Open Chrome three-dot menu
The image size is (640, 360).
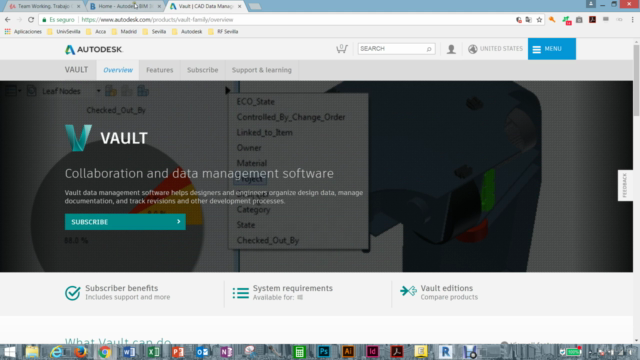633,20
